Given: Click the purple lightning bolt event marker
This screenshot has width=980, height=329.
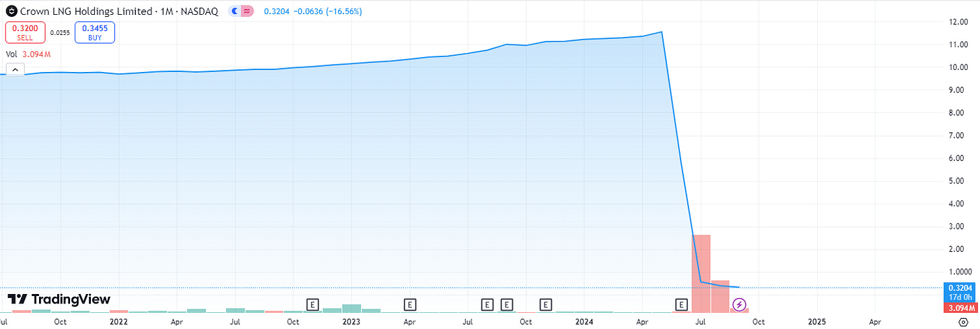Looking at the screenshot, I should [739, 305].
